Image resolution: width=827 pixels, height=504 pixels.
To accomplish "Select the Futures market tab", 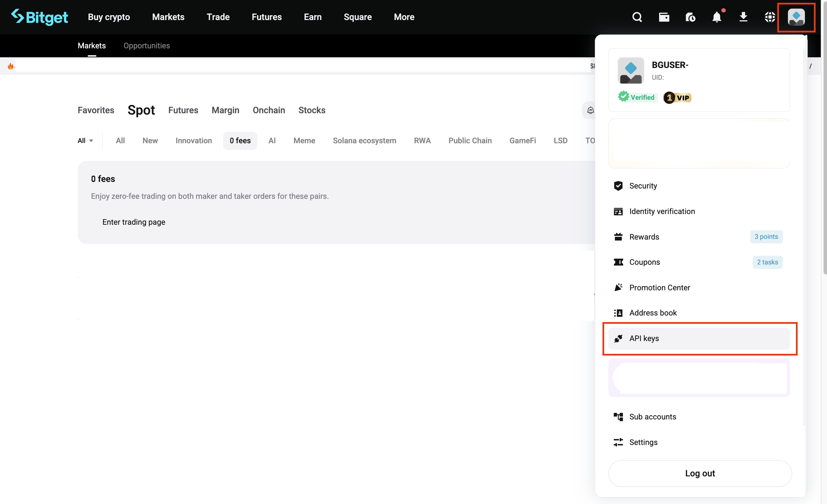I will (x=183, y=110).
